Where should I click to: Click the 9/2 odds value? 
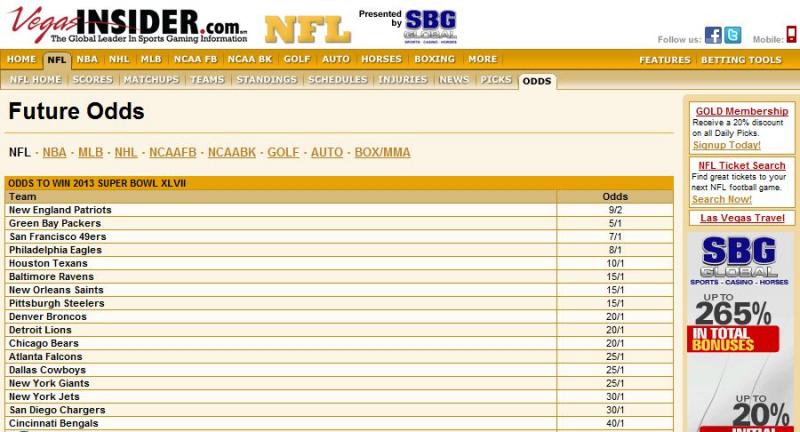[615, 210]
